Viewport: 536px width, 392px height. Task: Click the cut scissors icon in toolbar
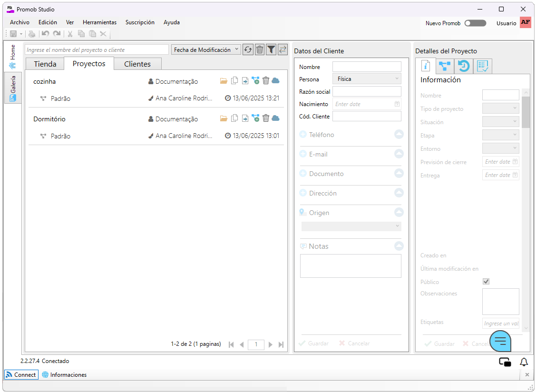click(x=70, y=34)
